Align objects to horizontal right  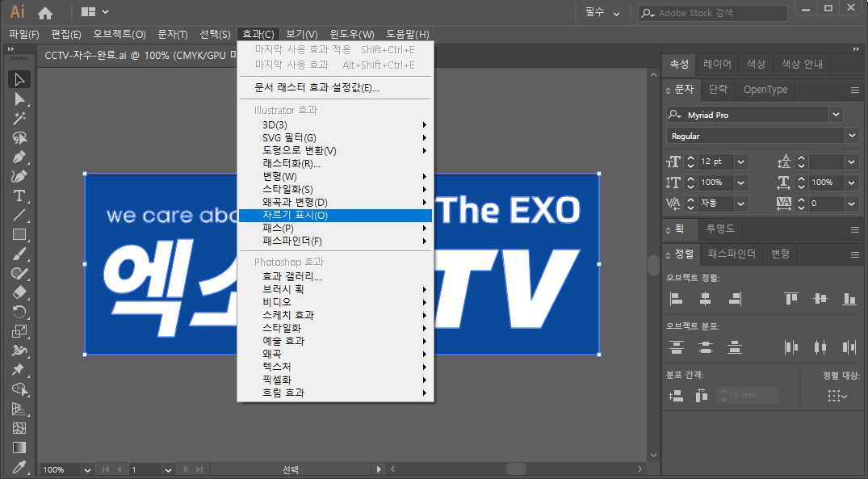[x=735, y=299]
